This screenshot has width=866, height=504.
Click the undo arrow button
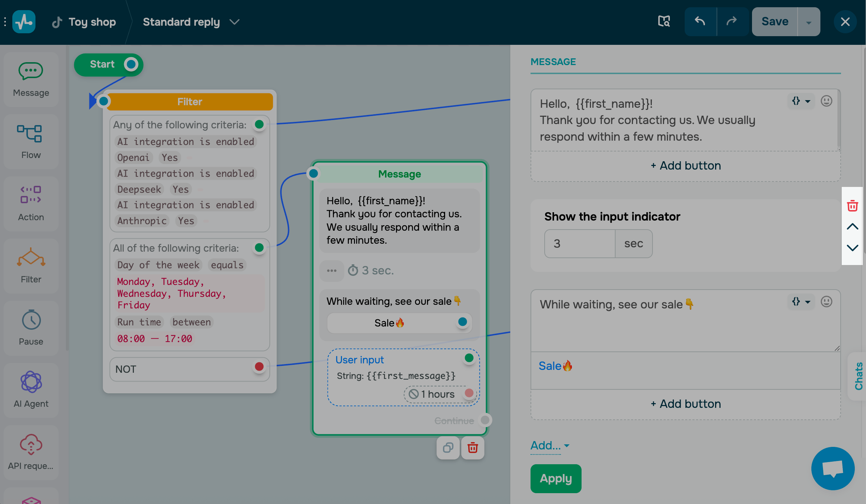(700, 22)
